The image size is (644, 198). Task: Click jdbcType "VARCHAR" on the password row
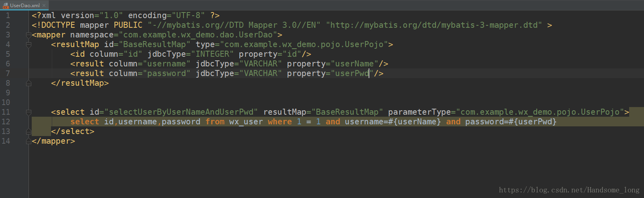[261, 73]
